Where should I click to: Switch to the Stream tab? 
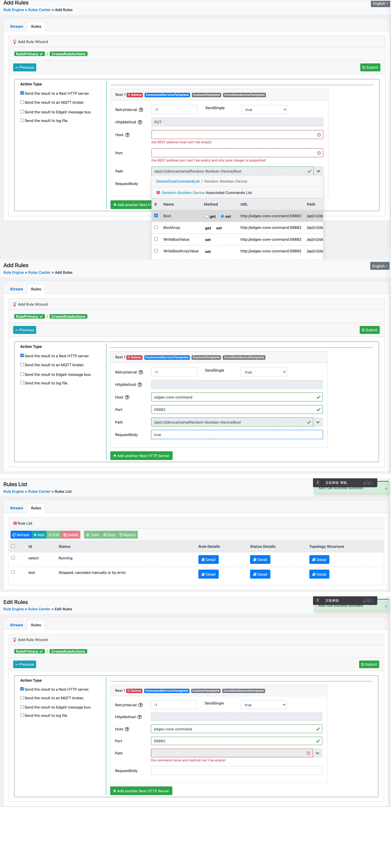[16, 26]
